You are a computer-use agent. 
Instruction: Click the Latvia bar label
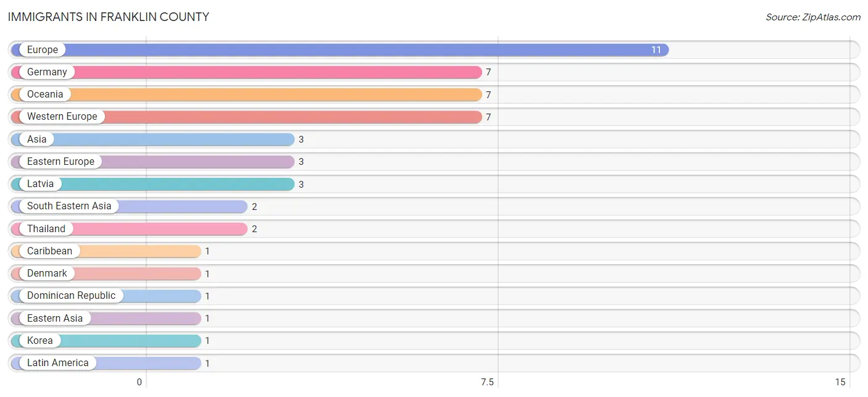[41, 184]
